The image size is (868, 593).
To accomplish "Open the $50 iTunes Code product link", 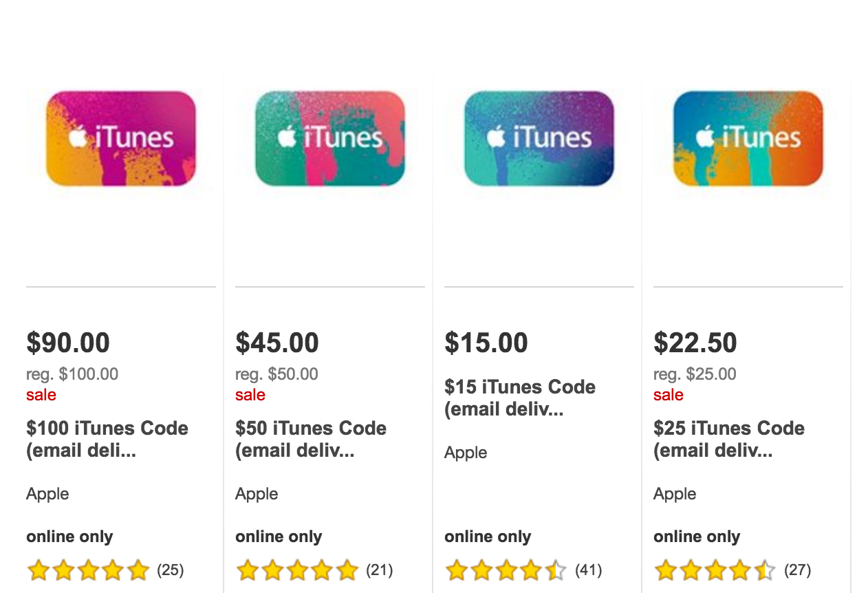I will click(x=311, y=440).
